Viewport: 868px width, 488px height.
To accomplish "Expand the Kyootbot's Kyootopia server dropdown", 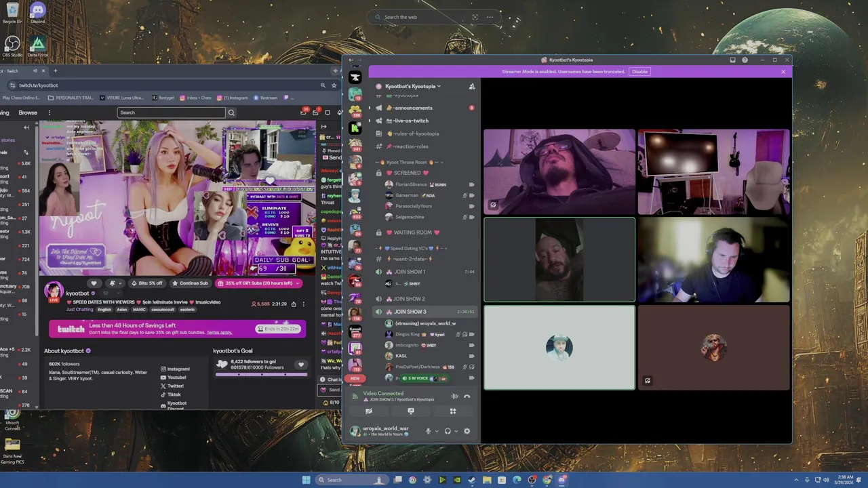I will (x=413, y=86).
